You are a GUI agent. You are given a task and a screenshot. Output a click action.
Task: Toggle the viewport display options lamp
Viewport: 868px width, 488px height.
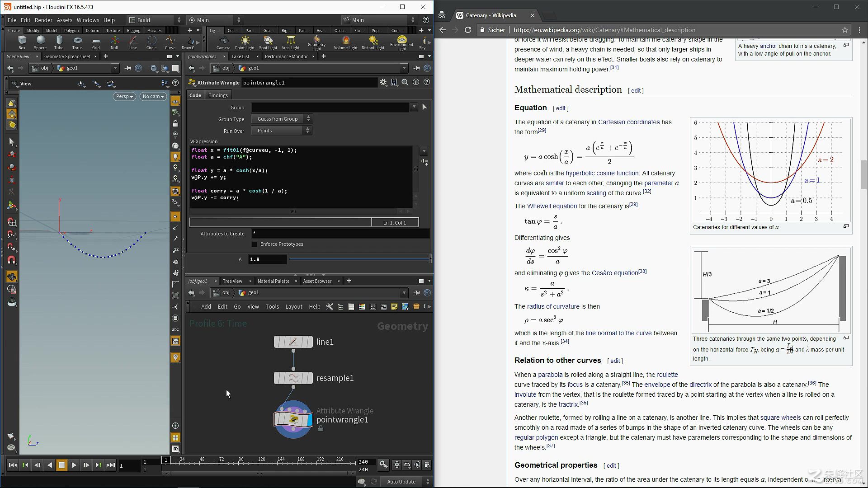pyautogui.click(x=175, y=156)
